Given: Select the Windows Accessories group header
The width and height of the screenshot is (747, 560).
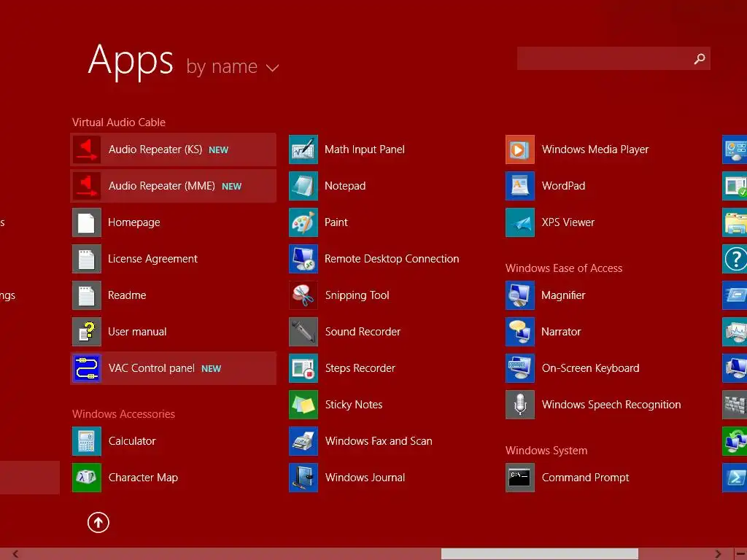Looking at the screenshot, I should pyautogui.click(x=123, y=414).
